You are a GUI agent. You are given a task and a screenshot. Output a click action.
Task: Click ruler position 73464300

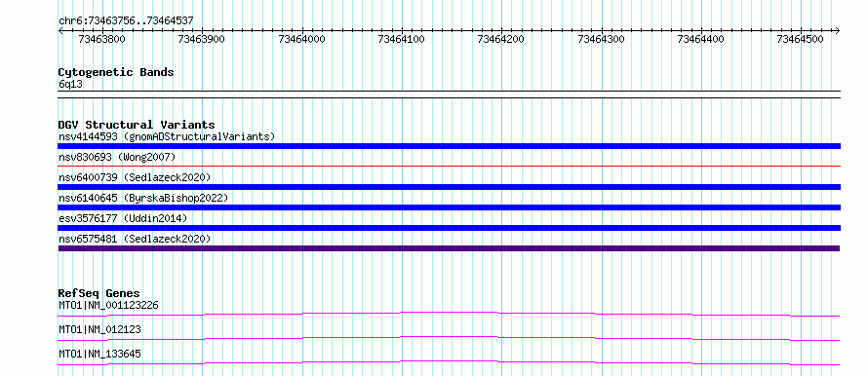pos(601,39)
